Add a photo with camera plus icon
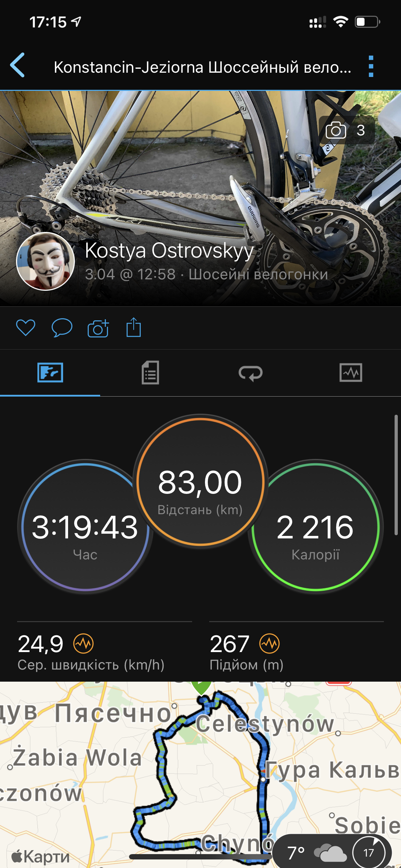This screenshot has height=868, width=401. (98, 328)
